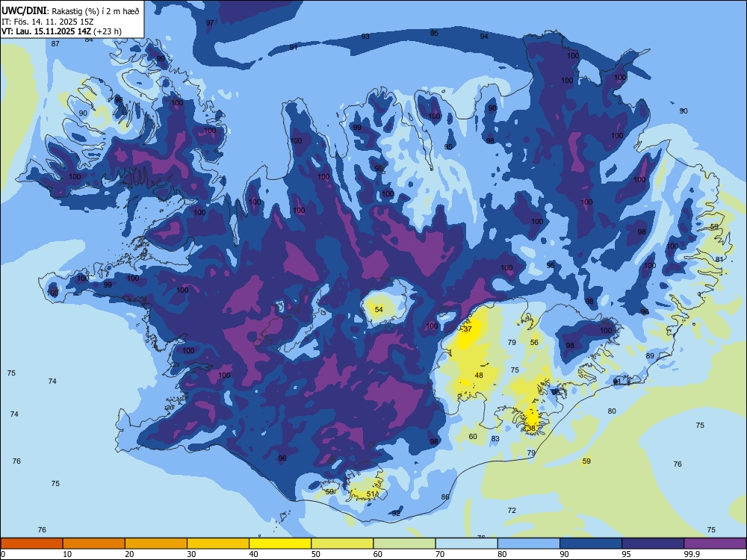The width and height of the screenshot is (747, 560).
Task: Click the orange 10–20 legend swatch
Action: pyautogui.click(x=94, y=544)
